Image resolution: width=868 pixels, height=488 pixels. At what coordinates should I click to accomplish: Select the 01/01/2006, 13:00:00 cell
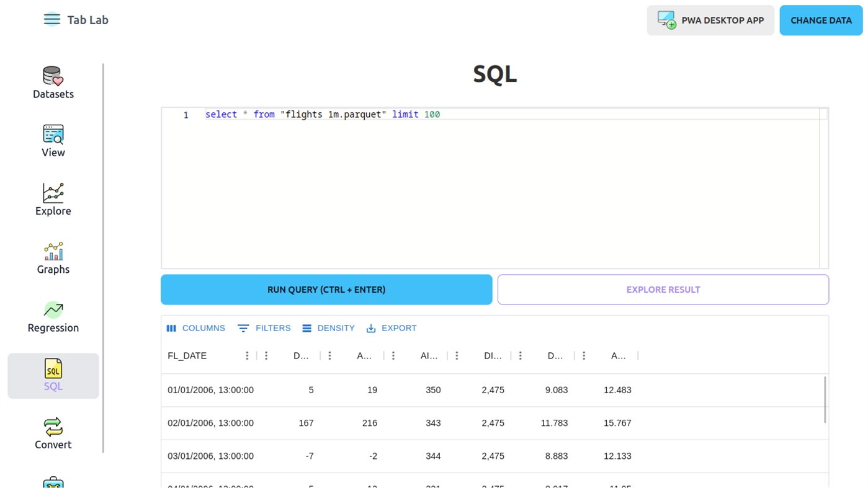209,390
